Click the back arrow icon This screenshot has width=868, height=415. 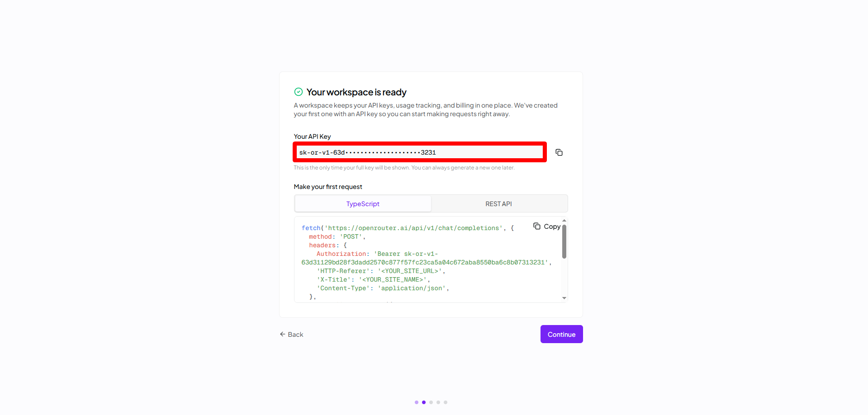click(x=282, y=334)
